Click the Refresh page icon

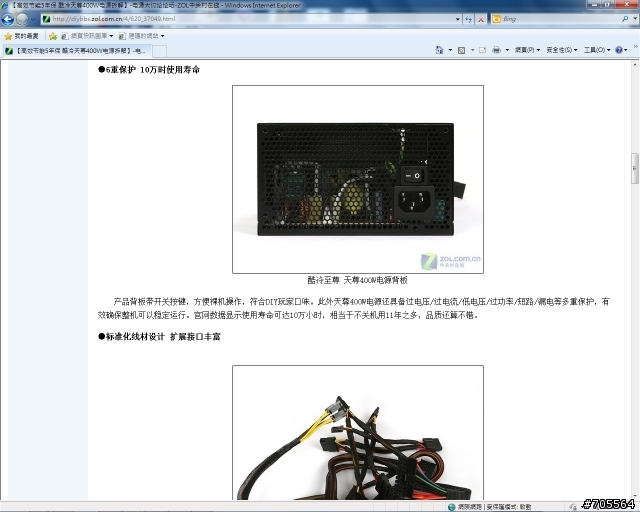pos(469,19)
